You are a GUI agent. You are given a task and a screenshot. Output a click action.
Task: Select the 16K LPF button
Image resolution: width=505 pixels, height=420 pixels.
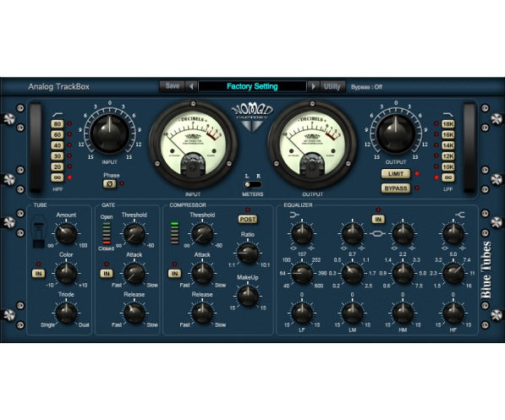[448, 134]
